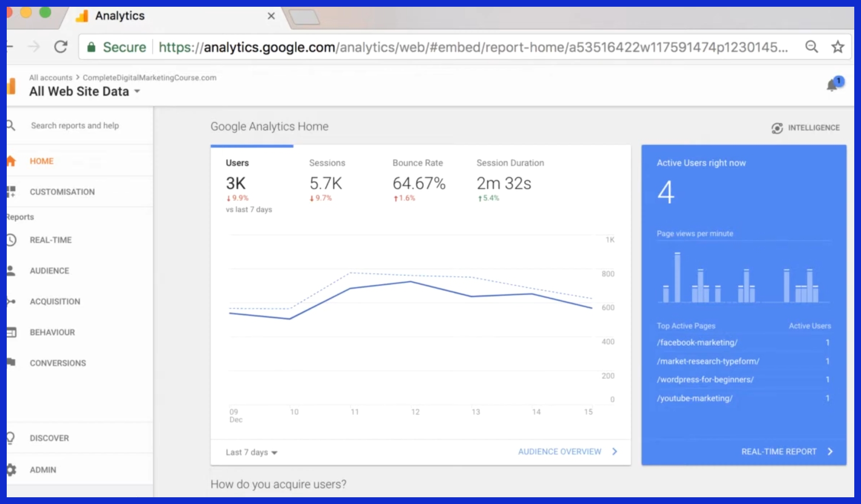Open the zoom magnifier in the address bar
Screen dimensions: 861x504
811,47
